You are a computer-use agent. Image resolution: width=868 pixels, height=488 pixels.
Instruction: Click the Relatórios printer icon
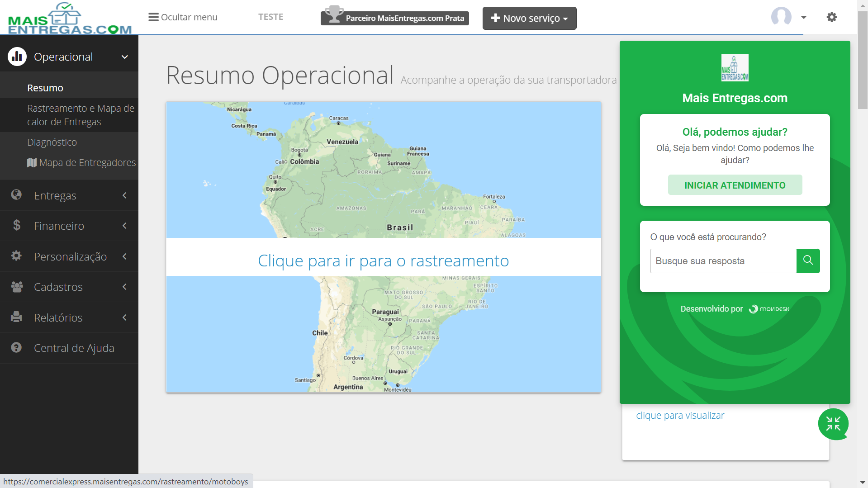point(16,317)
